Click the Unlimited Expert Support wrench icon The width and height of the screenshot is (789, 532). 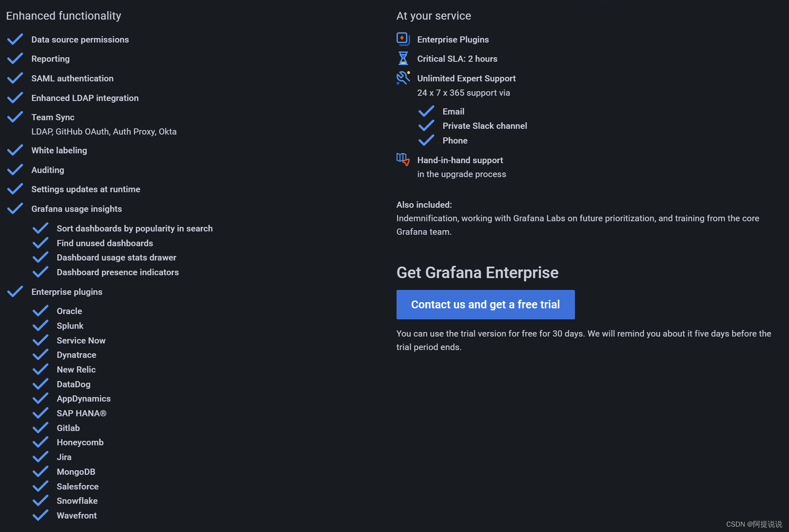(403, 78)
